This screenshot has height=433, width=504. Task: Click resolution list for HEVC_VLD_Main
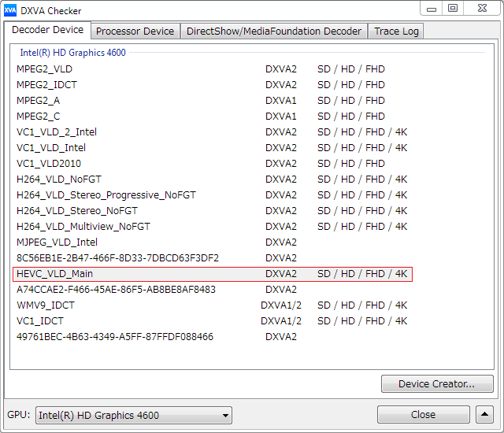(362, 274)
